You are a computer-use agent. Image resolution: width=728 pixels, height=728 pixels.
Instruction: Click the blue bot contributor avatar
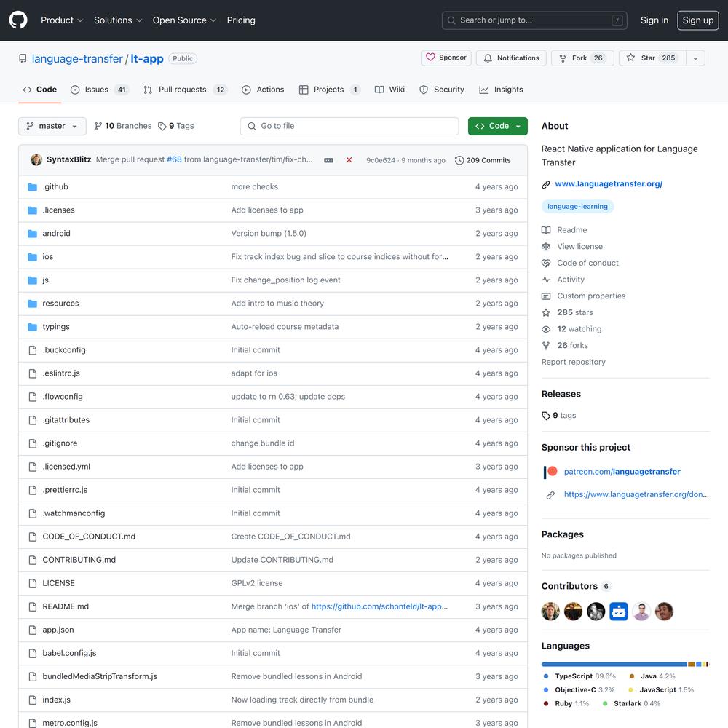[x=618, y=612]
